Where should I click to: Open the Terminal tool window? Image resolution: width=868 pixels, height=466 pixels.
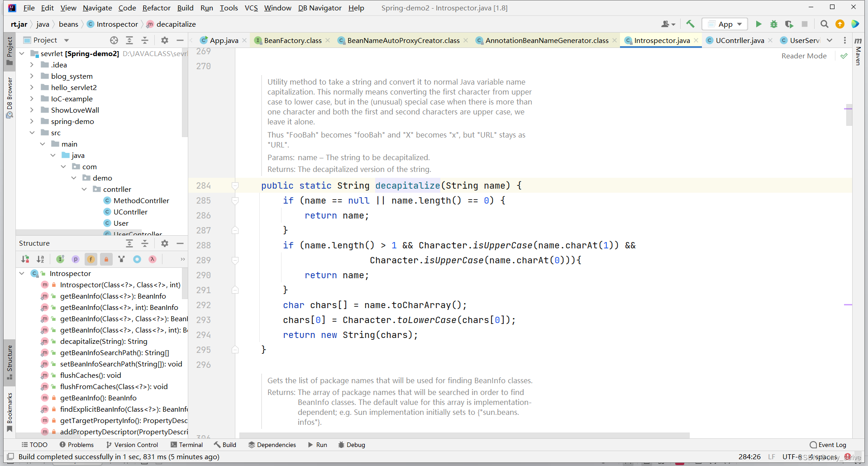pos(186,445)
